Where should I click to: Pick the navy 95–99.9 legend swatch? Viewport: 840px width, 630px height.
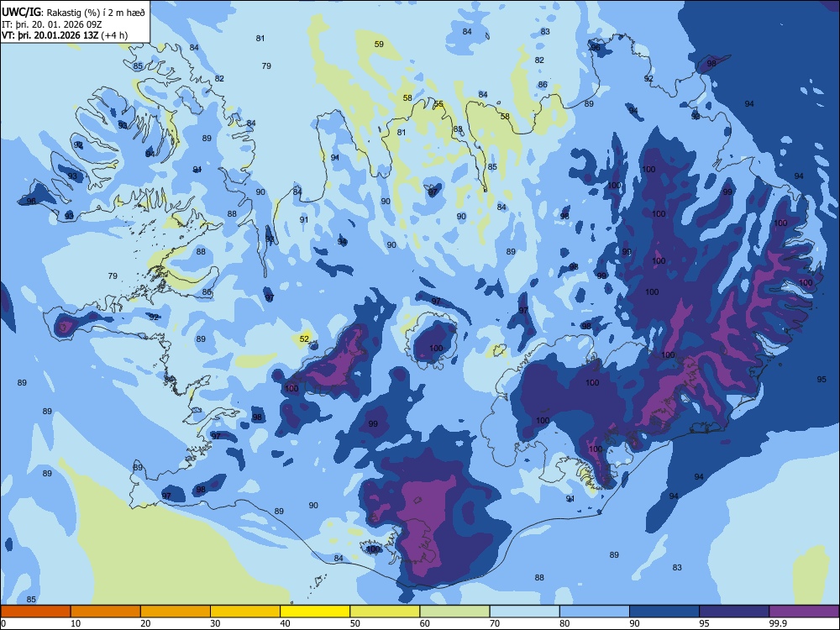point(734,612)
